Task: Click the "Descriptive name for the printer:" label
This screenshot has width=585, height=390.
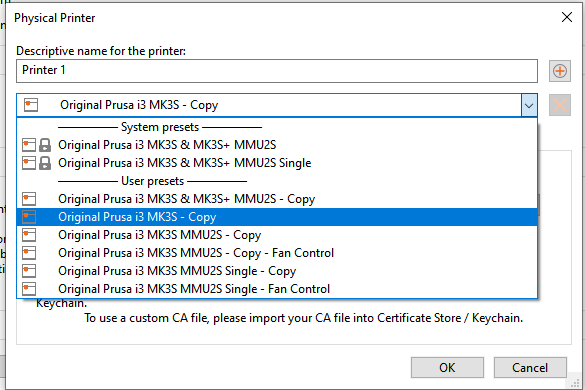Action: [101, 51]
